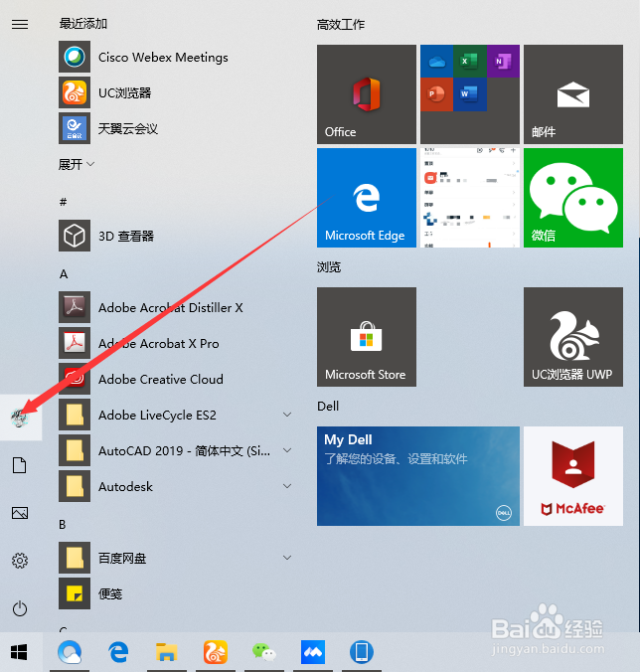The height and width of the screenshot is (672, 640).
Task: Click the Power button icon
Action: pos(20,608)
